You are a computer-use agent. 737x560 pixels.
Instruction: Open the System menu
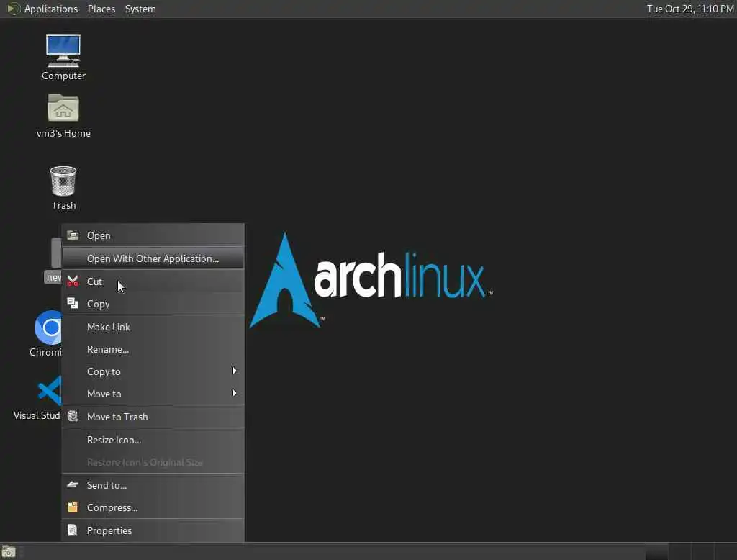coord(140,9)
